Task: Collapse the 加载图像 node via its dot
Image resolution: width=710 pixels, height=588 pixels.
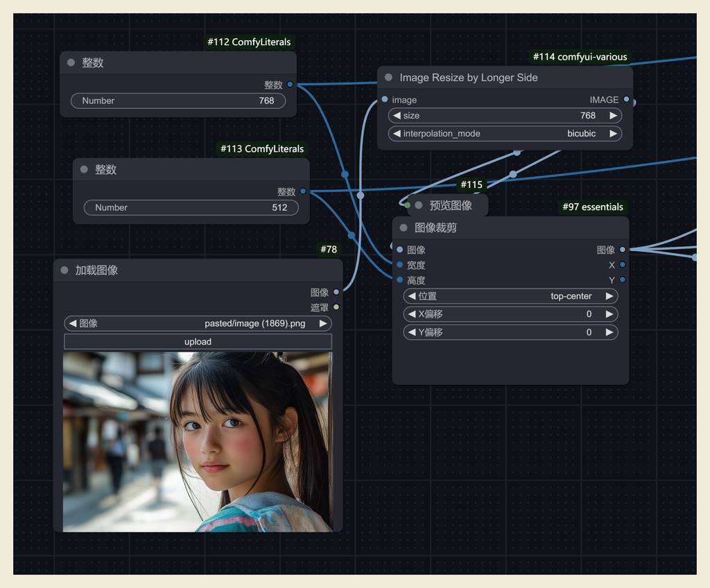Action: point(64,270)
